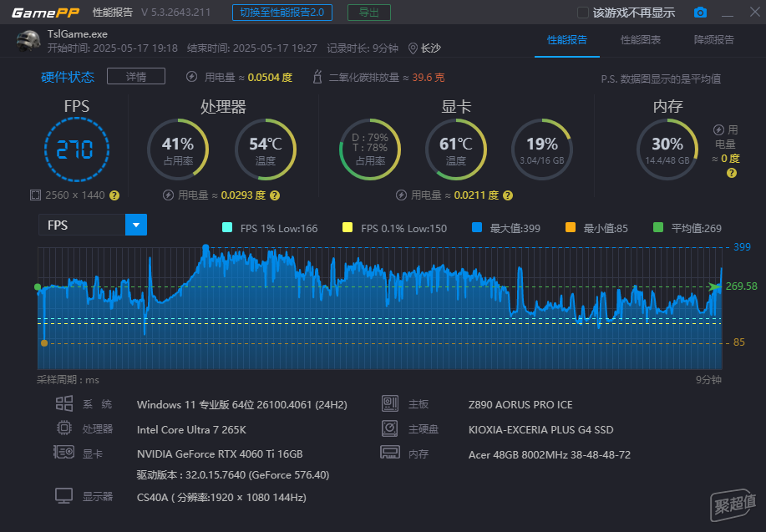Click the orange minimum marker at 85 FPS

pos(44,343)
